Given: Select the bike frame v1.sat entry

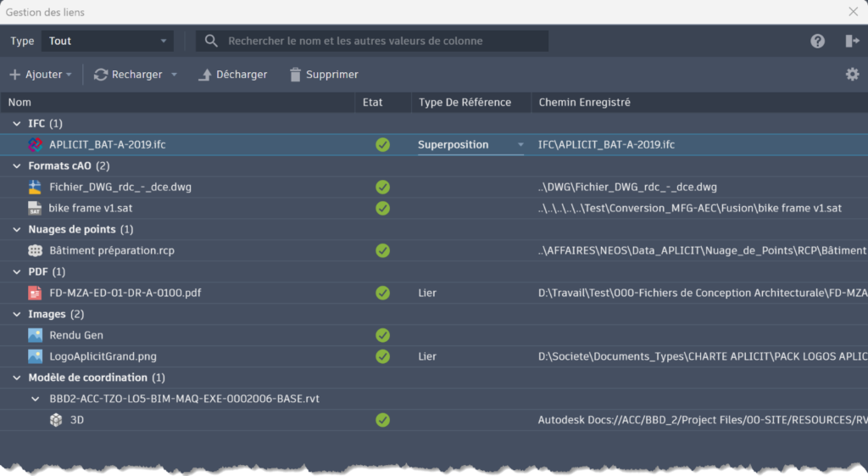Looking at the screenshot, I should [x=90, y=208].
